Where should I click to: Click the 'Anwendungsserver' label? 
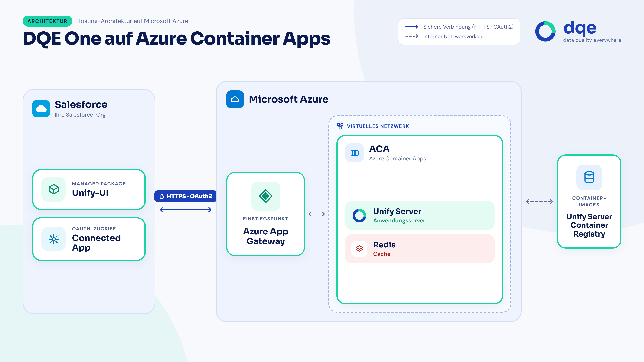click(x=399, y=221)
